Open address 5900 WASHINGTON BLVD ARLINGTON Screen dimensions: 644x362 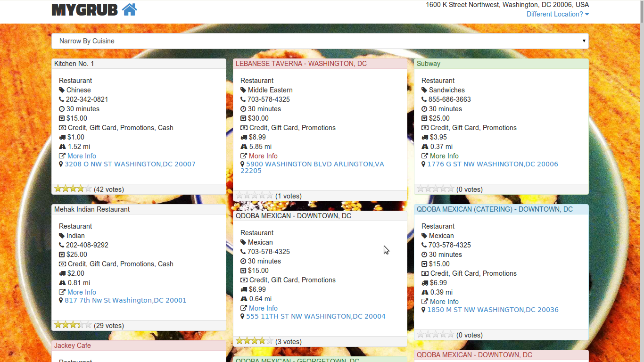312,167
